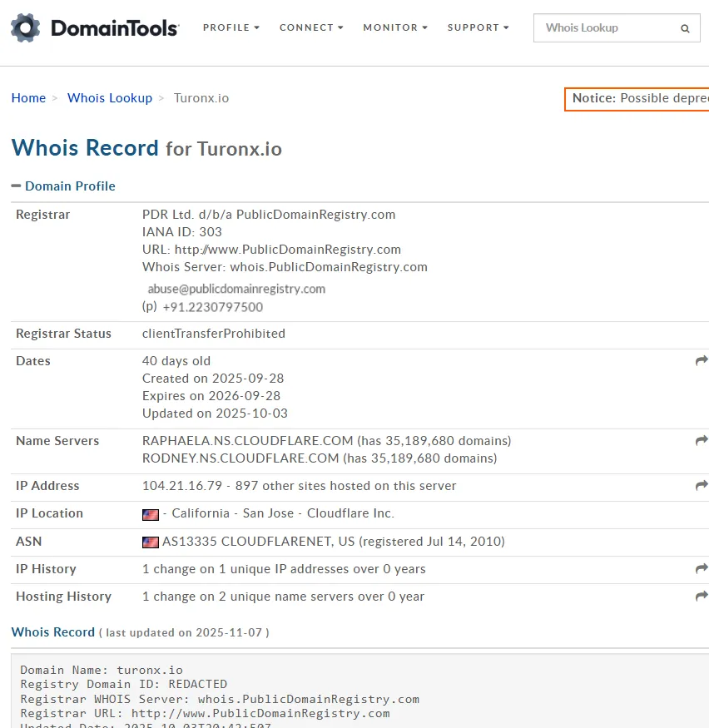The image size is (709, 728).
Task: Go to the Home breadcrumb link
Action: coord(29,98)
